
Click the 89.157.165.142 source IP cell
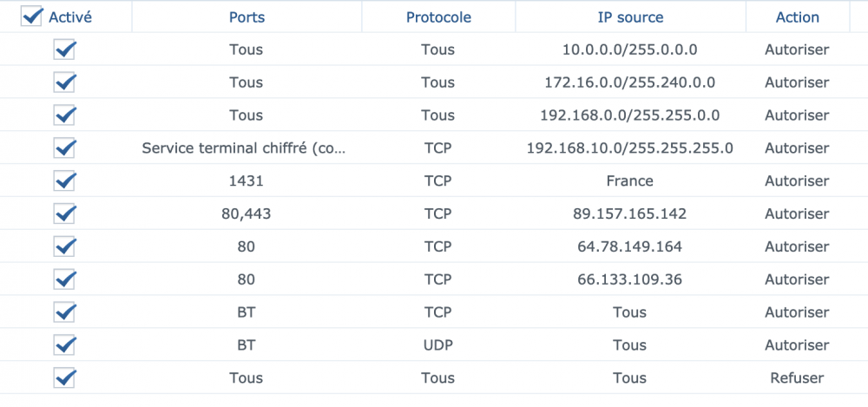coord(630,214)
